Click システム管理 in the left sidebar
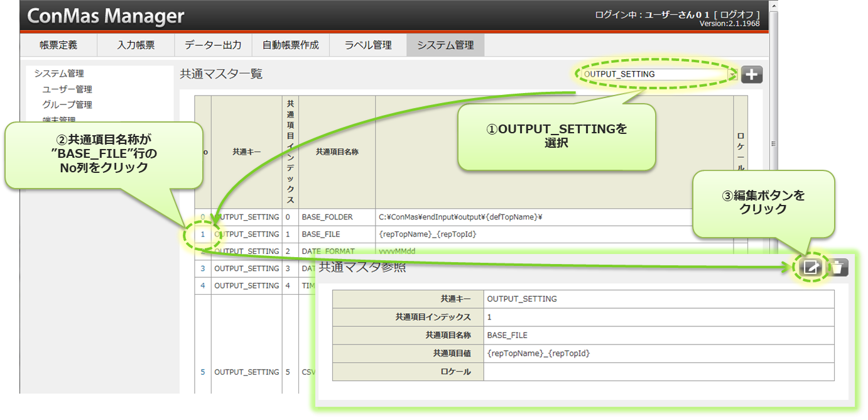The width and height of the screenshot is (868, 420). coord(59,74)
